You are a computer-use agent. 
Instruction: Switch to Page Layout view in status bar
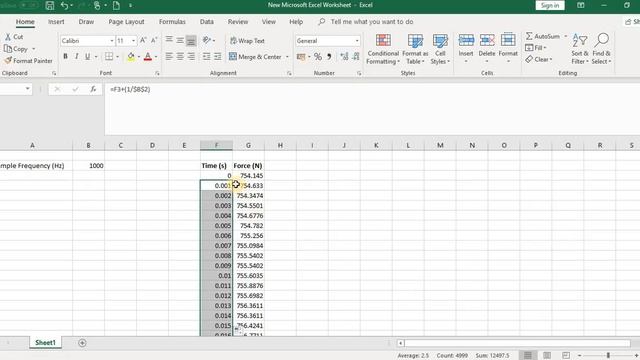547,356
